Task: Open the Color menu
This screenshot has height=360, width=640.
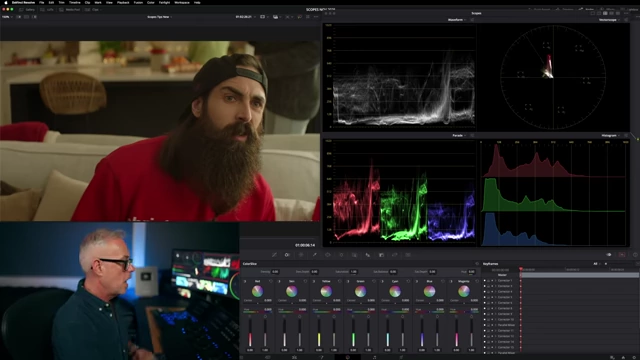Action: click(x=151, y=2)
